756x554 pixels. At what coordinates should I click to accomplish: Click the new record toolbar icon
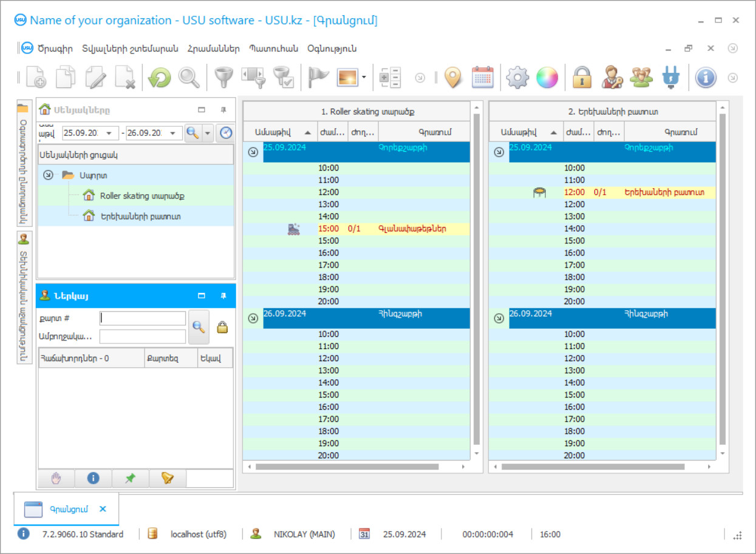point(36,78)
